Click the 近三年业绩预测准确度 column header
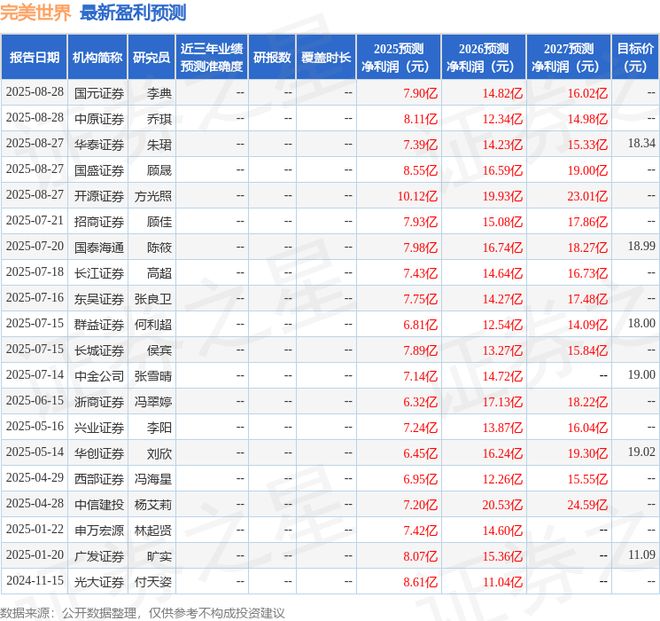Image resolution: width=660 pixels, height=621 pixels. pos(212,57)
